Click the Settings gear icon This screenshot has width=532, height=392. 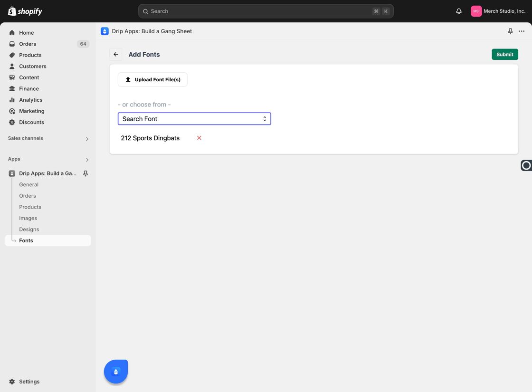(x=12, y=382)
